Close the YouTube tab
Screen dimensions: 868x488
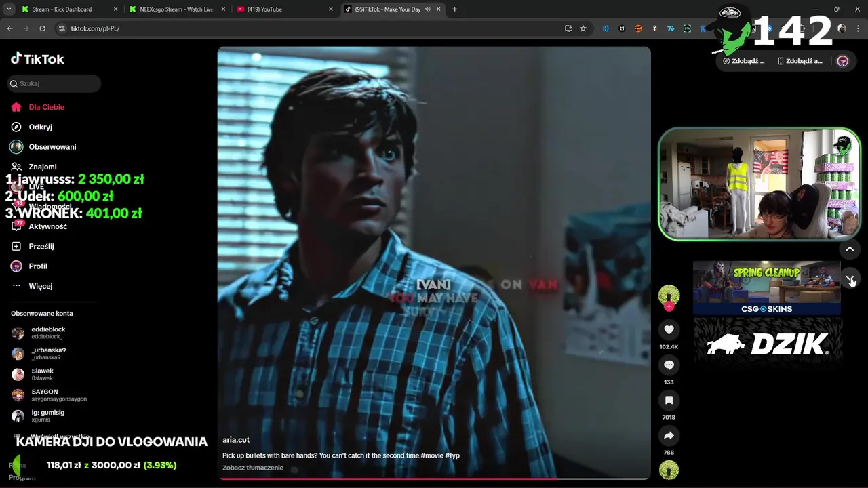tap(331, 9)
